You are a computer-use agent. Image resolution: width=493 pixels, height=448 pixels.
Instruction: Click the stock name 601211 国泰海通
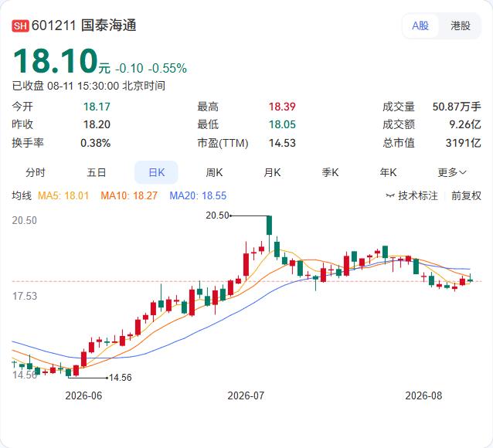(83, 25)
